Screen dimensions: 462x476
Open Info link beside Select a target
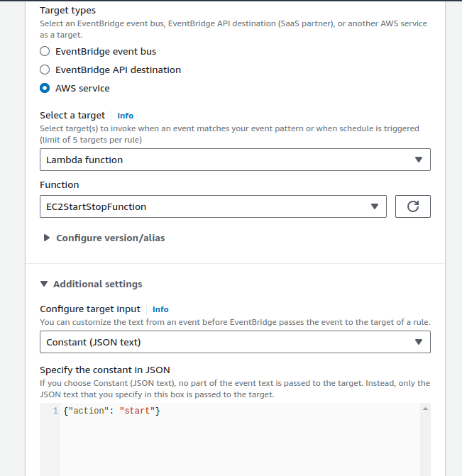tap(125, 116)
